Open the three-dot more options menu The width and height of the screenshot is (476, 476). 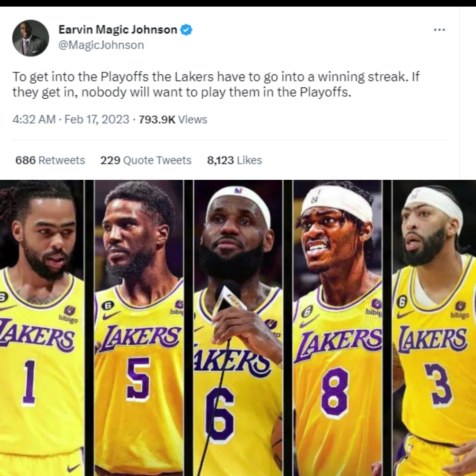439,30
